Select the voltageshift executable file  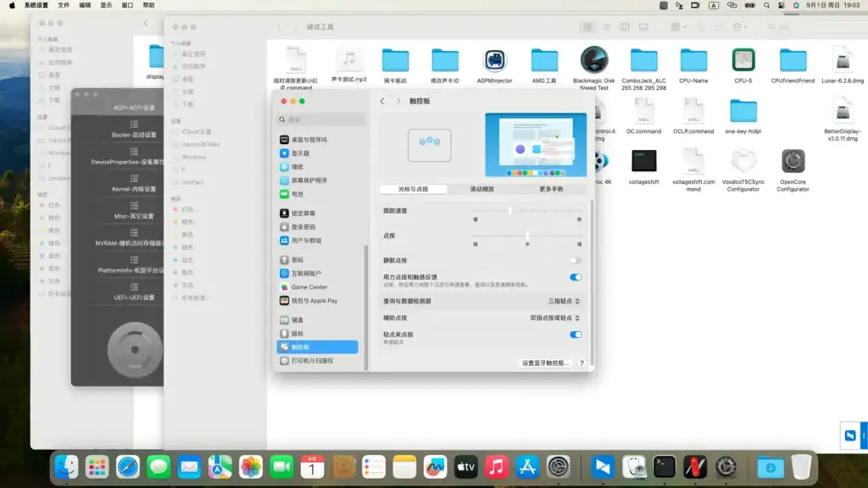coord(644,161)
